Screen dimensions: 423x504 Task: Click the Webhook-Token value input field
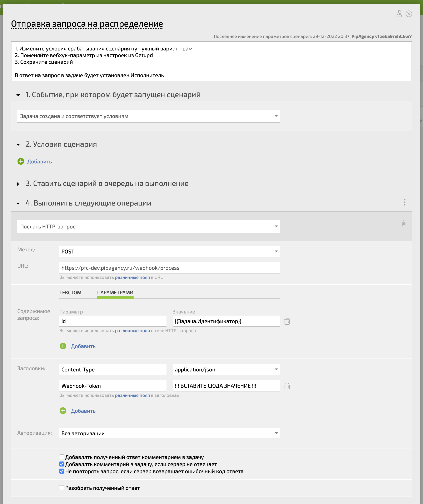click(x=226, y=386)
